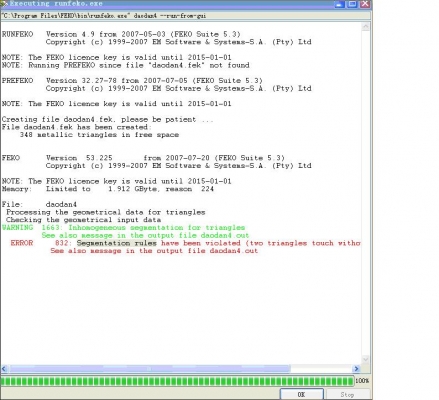The image size is (439, 400).
Task: Click 'File daodan4.fek has been created' line
Action: 77,127
